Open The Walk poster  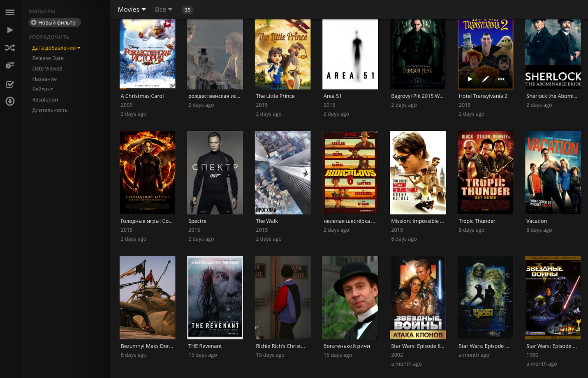[x=282, y=173]
